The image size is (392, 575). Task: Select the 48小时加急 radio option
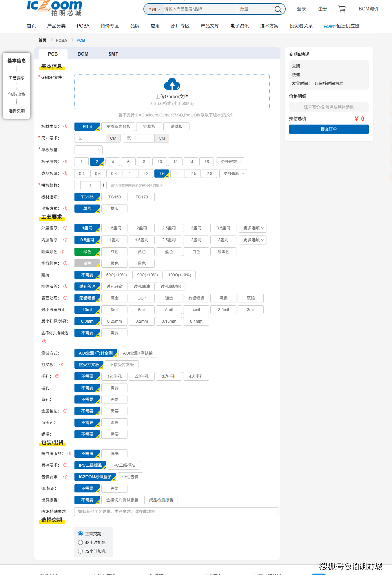(x=81, y=543)
